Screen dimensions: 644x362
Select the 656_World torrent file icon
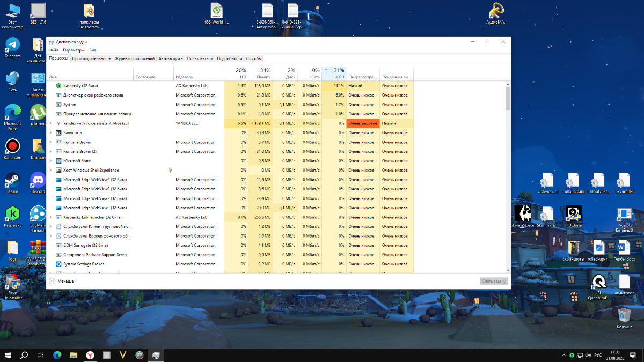(x=217, y=14)
